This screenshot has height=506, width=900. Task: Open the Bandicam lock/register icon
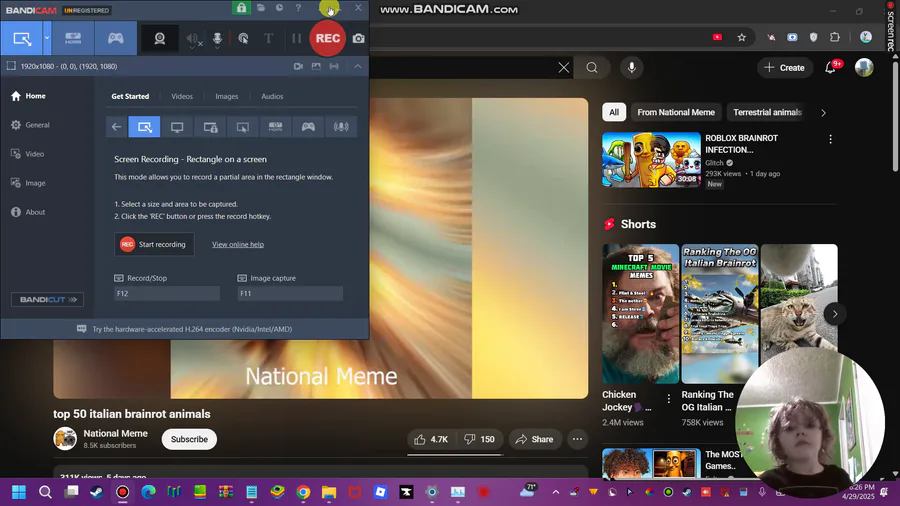coord(241,8)
